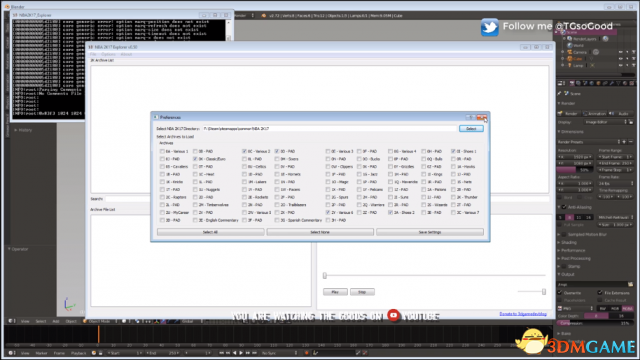Screen dimensions: 640x360
Task: Uncheck the 0I - Shoes 1 archive
Action: [453, 151]
